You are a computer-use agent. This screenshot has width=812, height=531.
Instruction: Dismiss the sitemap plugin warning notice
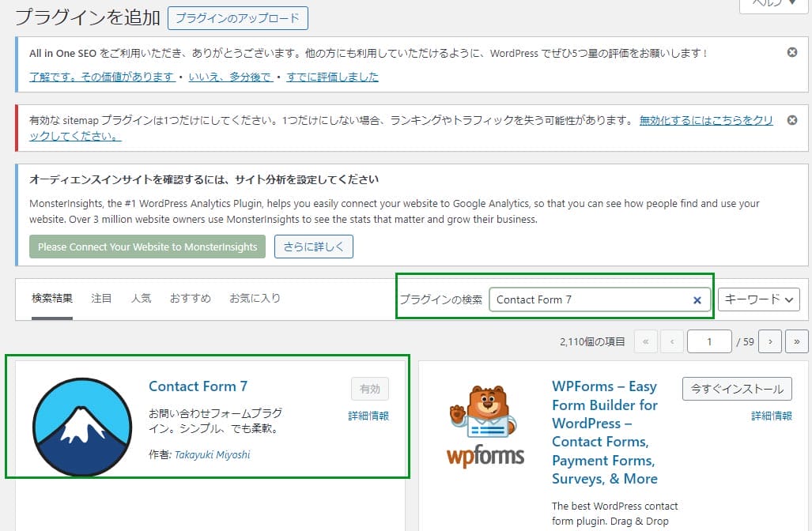click(x=792, y=121)
